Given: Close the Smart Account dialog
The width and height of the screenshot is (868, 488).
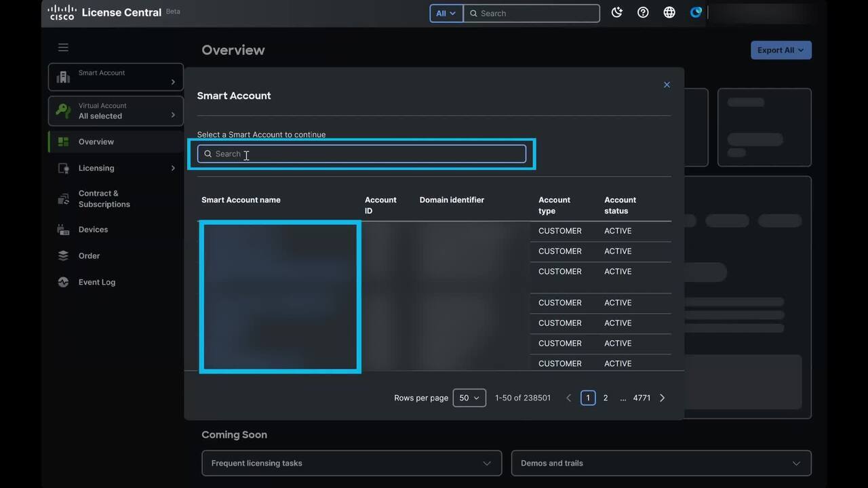Looking at the screenshot, I should point(667,85).
